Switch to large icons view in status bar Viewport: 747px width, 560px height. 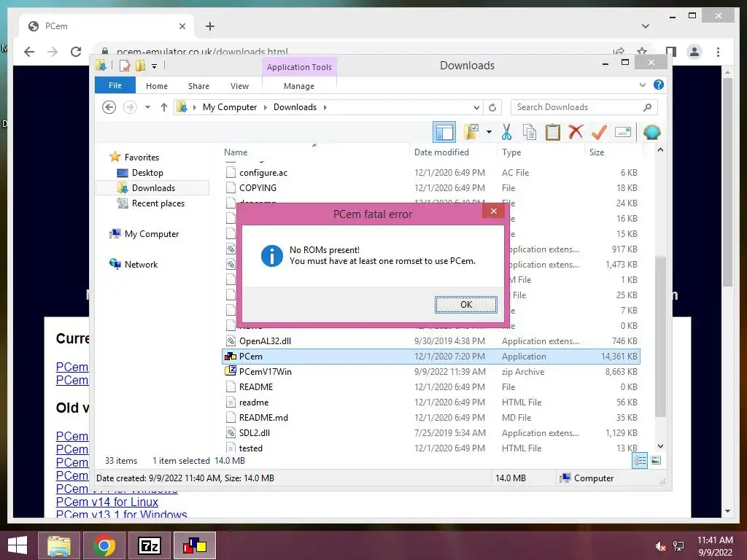click(656, 460)
